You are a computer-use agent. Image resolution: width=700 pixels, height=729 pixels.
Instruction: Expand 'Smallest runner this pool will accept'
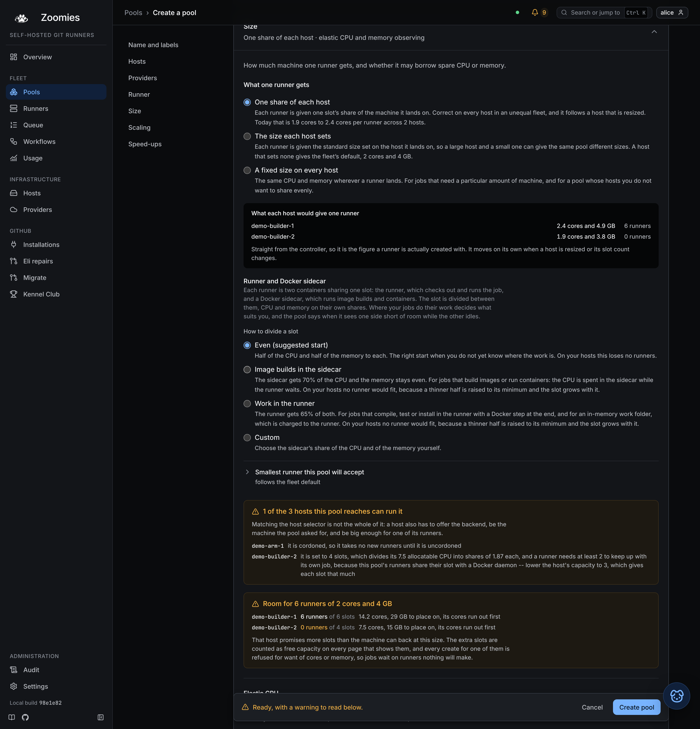pyautogui.click(x=309, y=472)
